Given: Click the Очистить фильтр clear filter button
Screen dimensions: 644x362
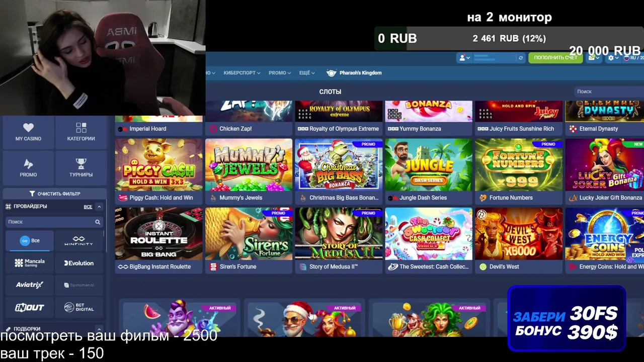Looking at the screenshot, I should pos(54,194).
